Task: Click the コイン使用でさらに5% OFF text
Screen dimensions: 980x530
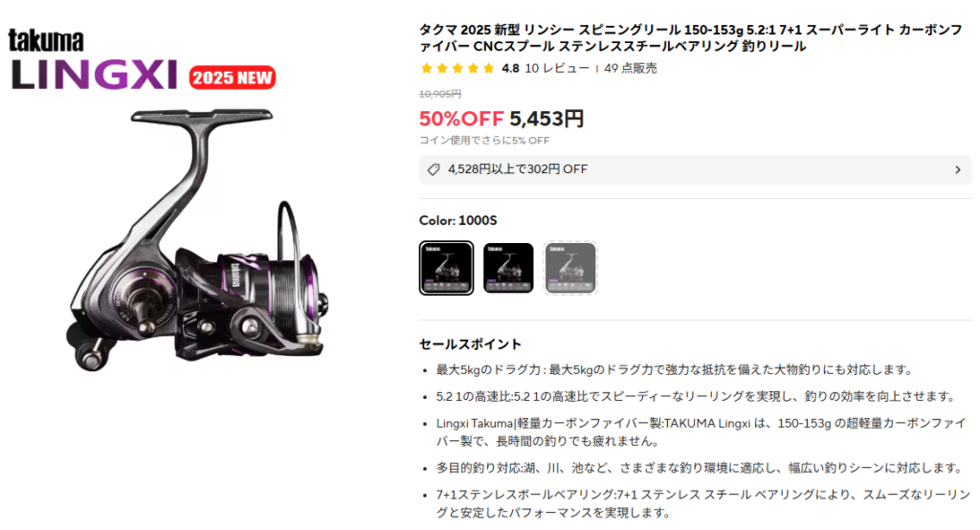Action: pyautogui.click(x=484, y=141)
